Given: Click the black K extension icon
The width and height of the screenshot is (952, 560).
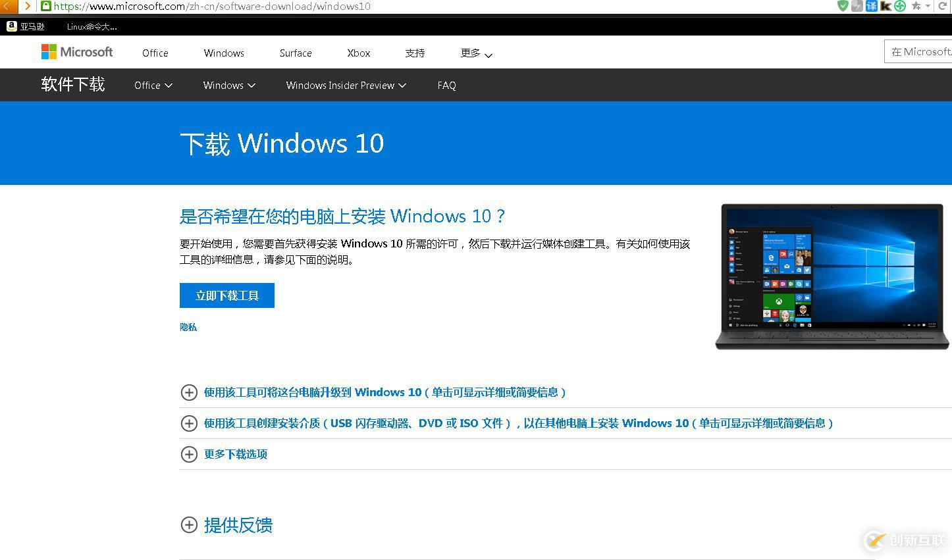Looking at the screenshot, I should tap(886, 6).
